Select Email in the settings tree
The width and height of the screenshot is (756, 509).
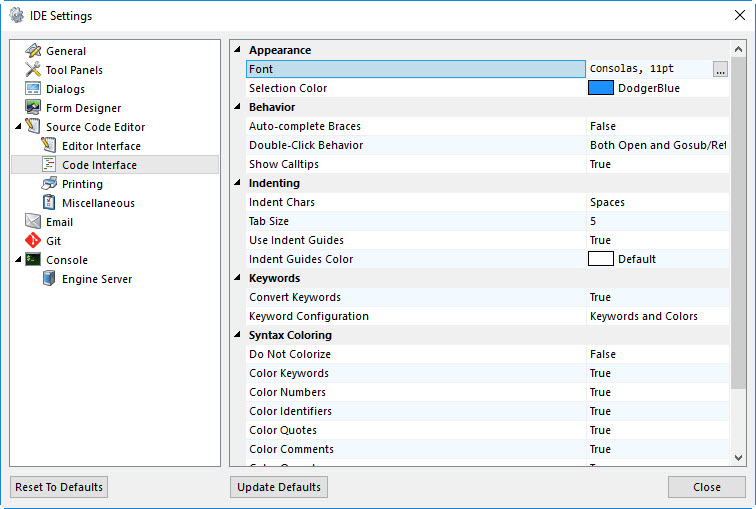59,222
